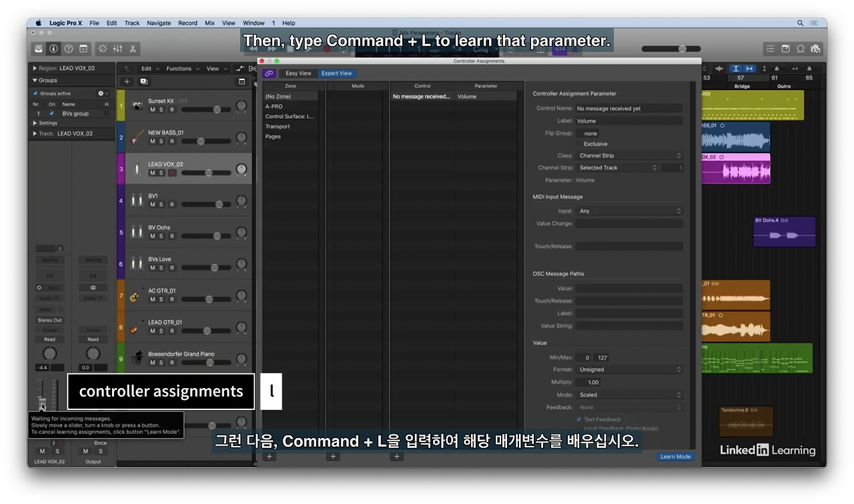Click the NEW BASS_01 guitar icon
The width and height of the screenshot is (854, 504).
click(x=137, y=137)
